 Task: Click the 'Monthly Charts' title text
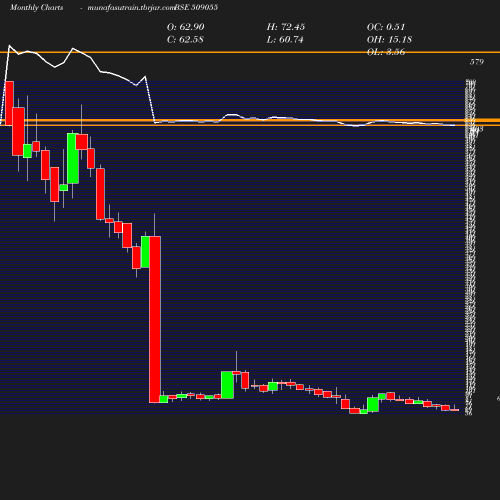36,7
